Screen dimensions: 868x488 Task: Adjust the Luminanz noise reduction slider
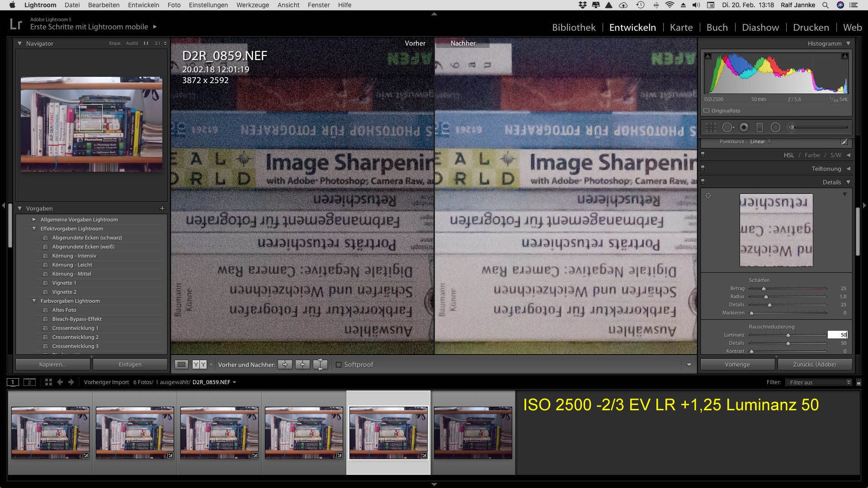[788, 335]
